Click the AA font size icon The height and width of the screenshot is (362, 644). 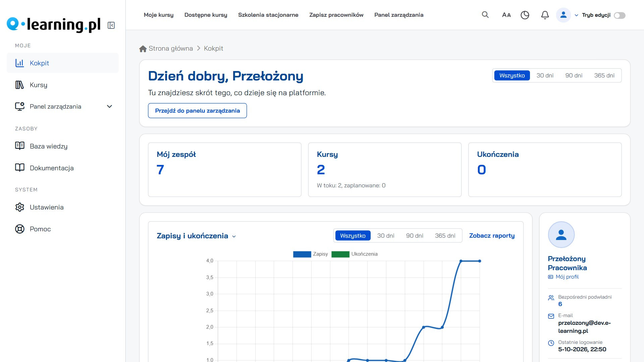tap(506, 15)
